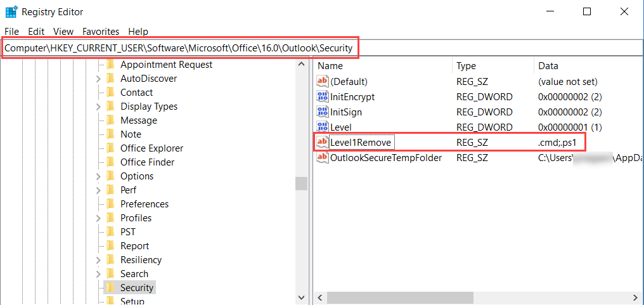
Task: Select the (Default) string value icon
Action: (x=323, y=81)
